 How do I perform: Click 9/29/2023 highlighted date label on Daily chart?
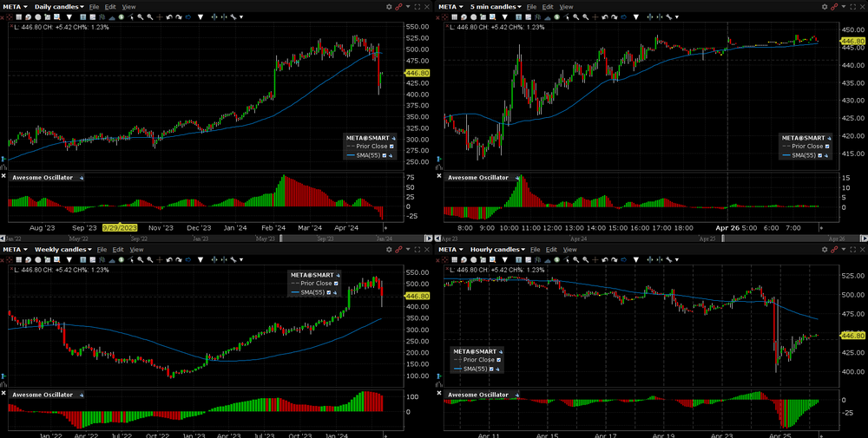click(x=119, y=228)
